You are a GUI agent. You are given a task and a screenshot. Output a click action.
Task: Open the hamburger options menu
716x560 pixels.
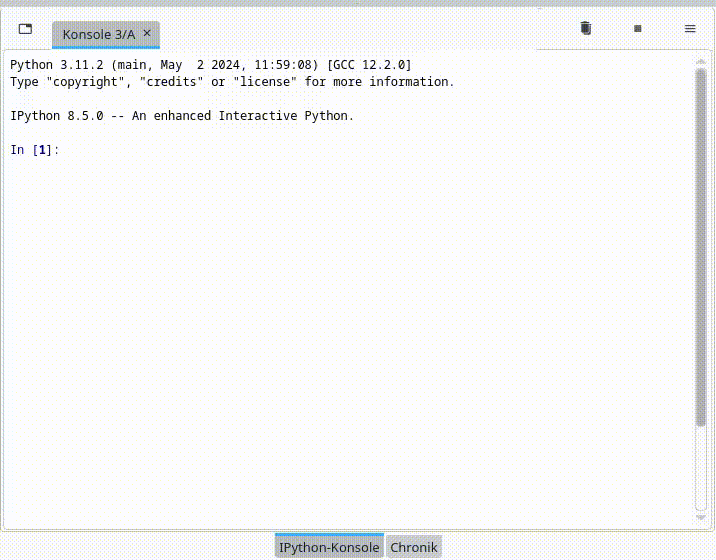690,29
